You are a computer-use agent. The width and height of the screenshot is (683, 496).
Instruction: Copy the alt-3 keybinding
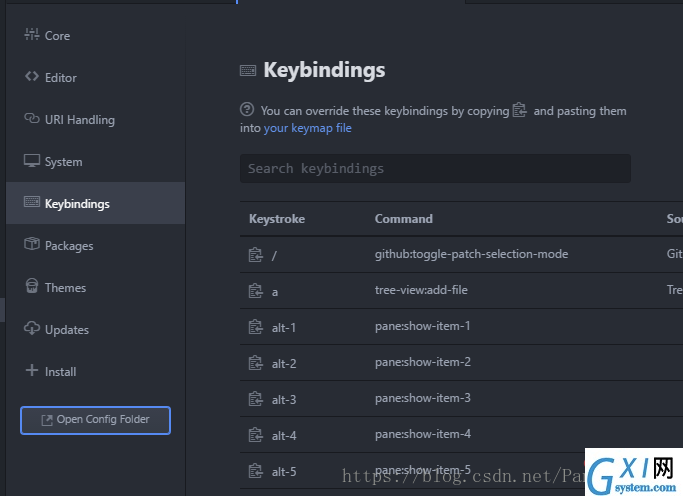256,399
